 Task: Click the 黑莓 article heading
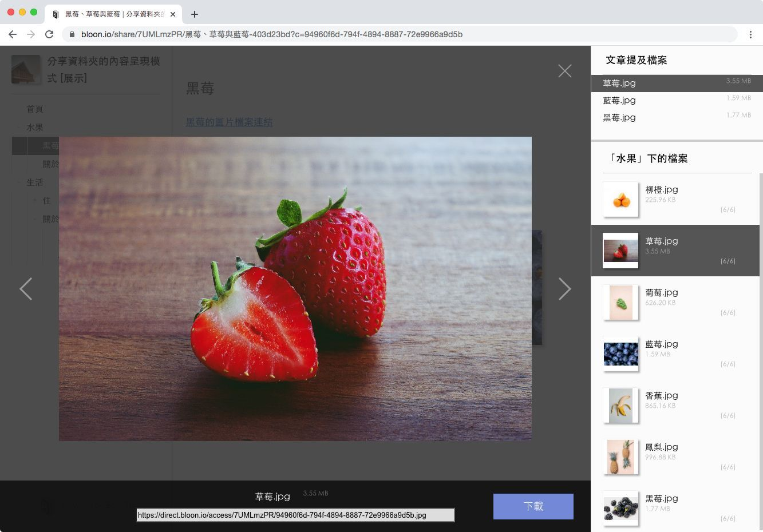200,89
